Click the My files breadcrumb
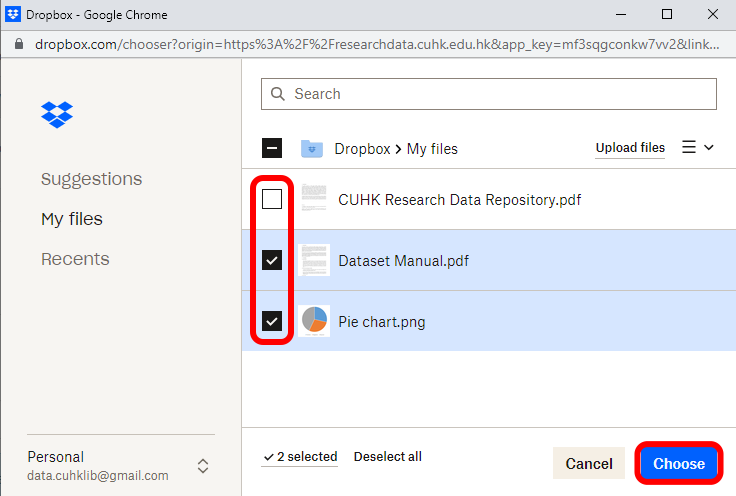The height and width of the screenshot is (496, 736). point(432,149)
